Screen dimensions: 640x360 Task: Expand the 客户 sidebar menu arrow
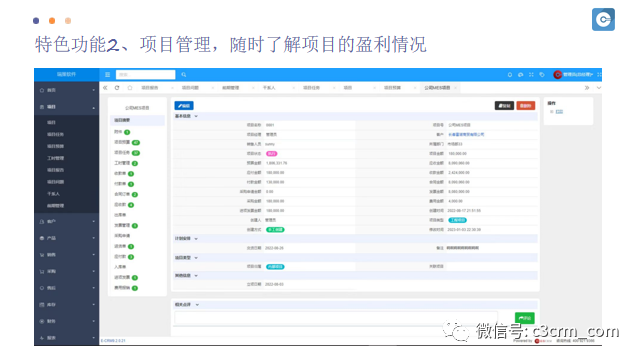(x=93, y=222)
